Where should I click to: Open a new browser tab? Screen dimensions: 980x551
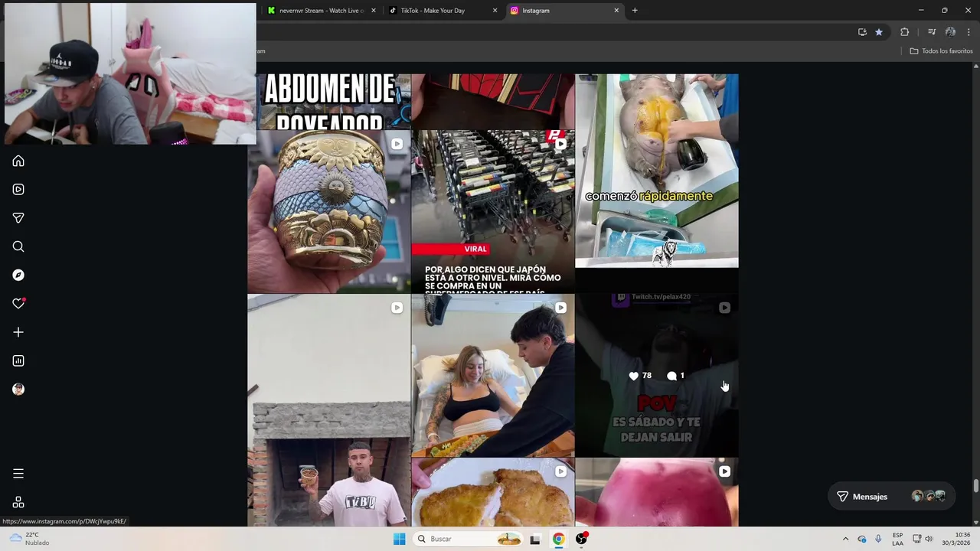(635, 11)
